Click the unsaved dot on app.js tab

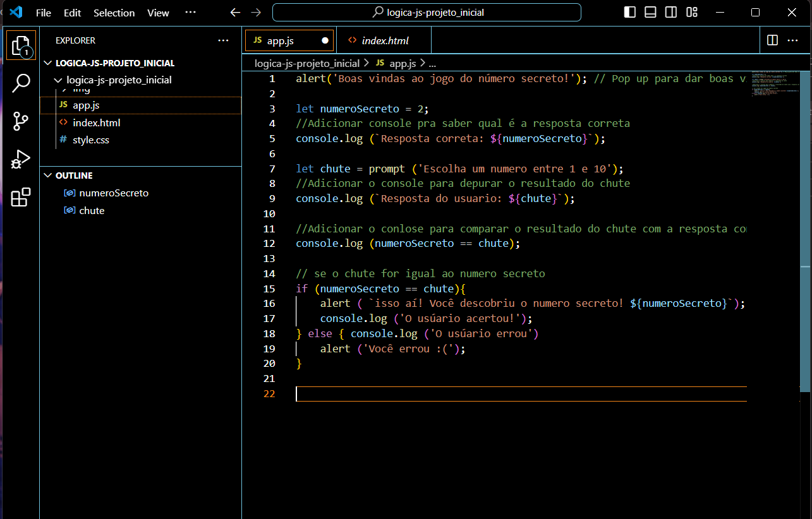(325, 40)
